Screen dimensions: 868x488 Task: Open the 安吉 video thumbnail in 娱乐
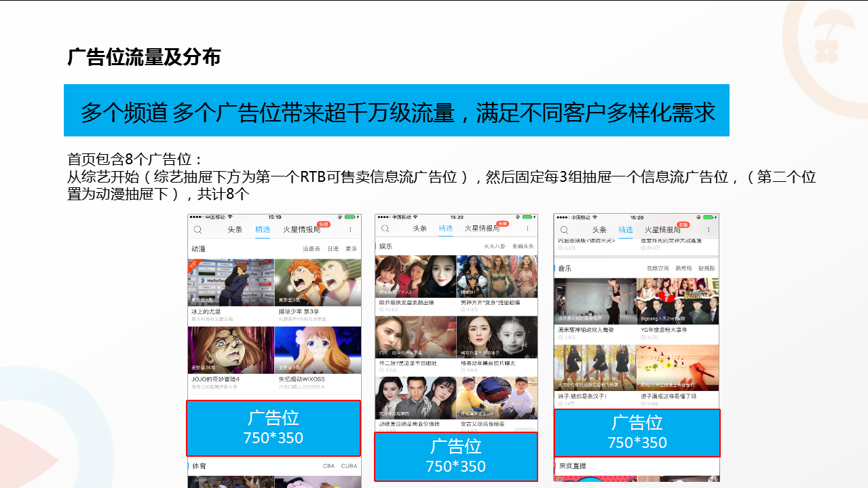pyautogui.click(x=497, y=398)
